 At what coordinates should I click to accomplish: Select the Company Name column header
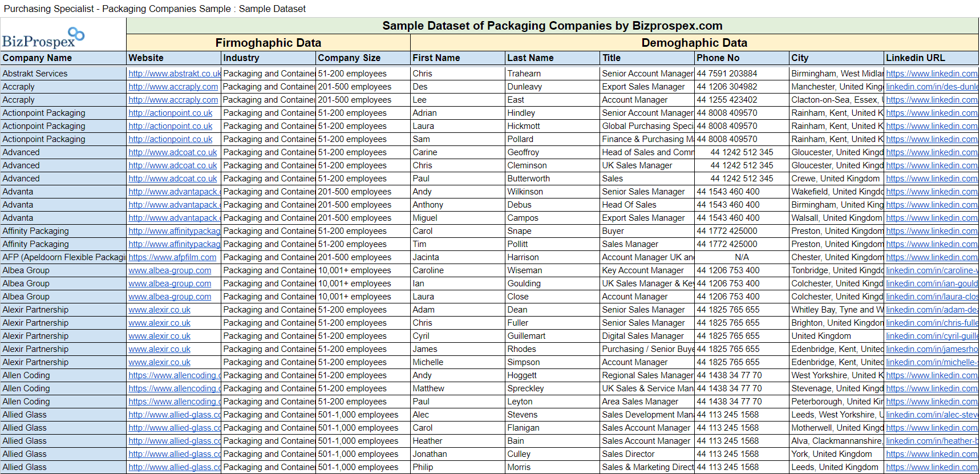click(x=63, y=58)
